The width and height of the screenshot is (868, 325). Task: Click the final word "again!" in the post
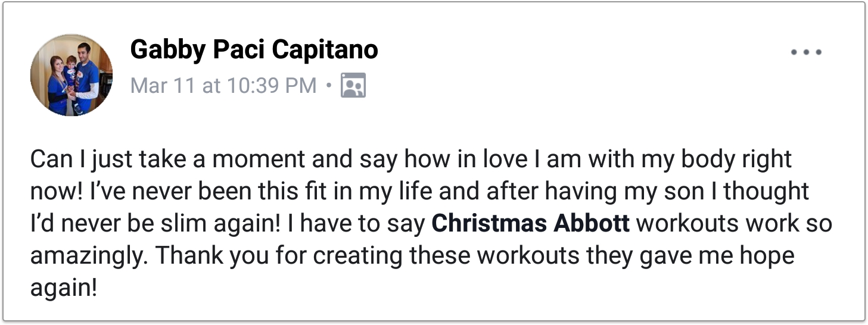tap(63, 288)
